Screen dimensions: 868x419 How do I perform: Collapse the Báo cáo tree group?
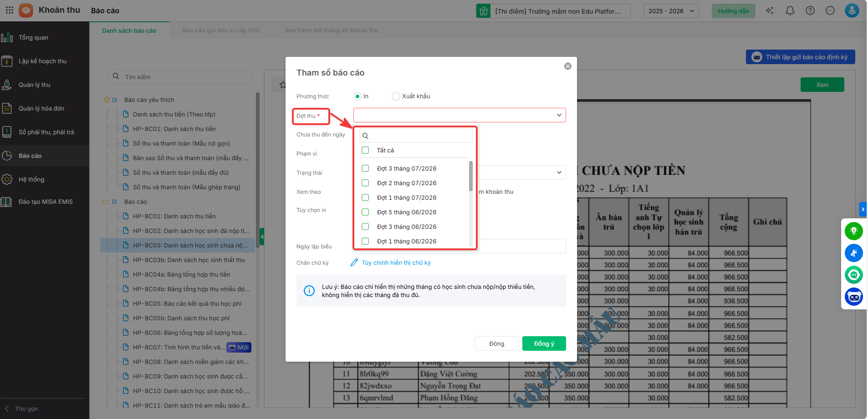pos(115,202)
